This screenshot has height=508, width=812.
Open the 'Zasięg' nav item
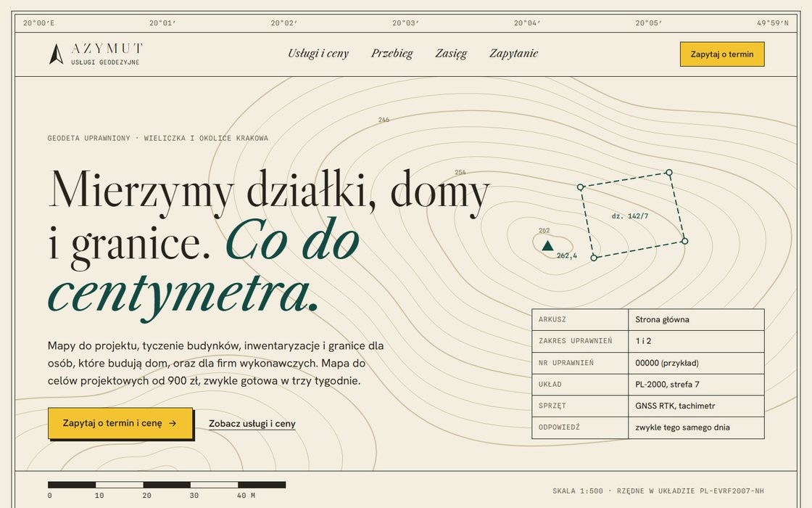click(x=451, y=54)
